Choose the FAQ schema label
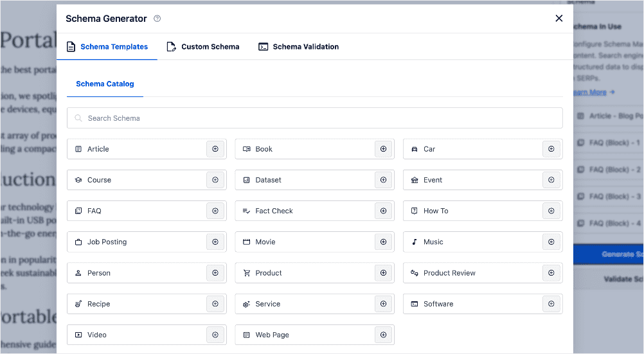This screenshot has height=354, width=644. (x=94, y=211)
